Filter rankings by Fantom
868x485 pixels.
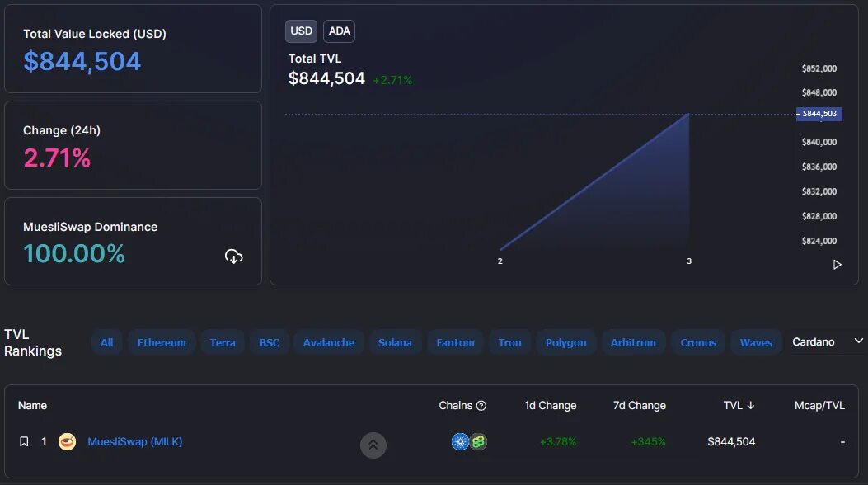click(x=455, y=342)
